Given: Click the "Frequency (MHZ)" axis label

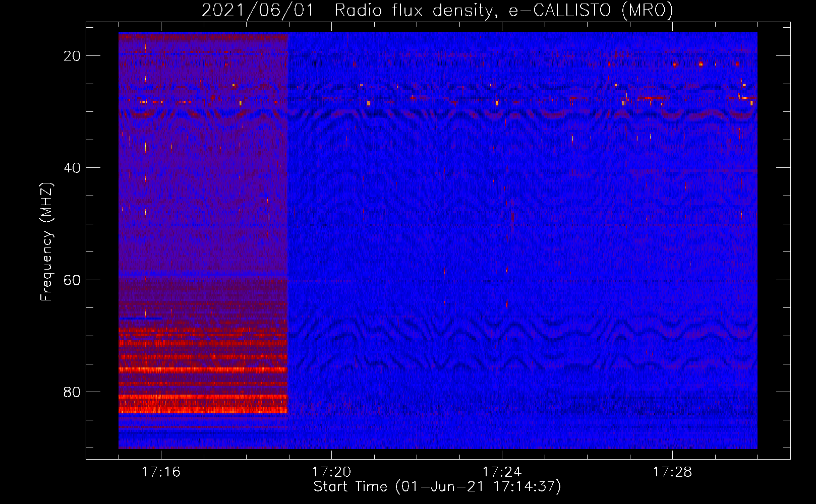Looking at the screenshot, I should click(x=46, y=241).
